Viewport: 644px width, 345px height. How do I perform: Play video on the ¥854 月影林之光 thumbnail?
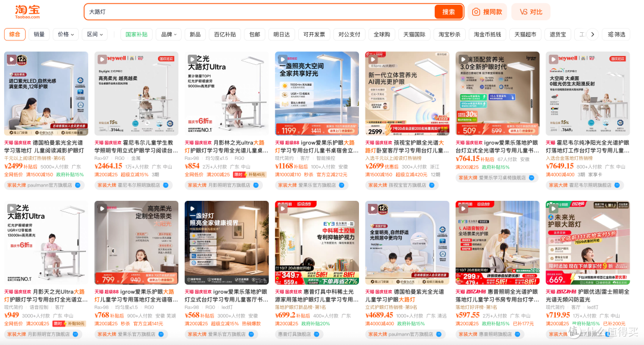(x=192, y=60)
